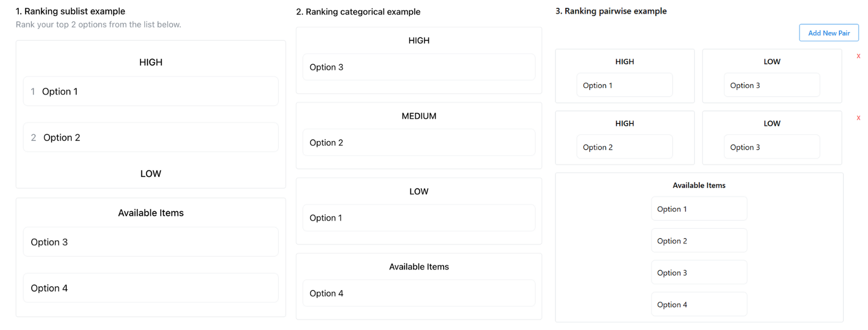Select Option 3 in the HIGH category

(x=418, y=67)
